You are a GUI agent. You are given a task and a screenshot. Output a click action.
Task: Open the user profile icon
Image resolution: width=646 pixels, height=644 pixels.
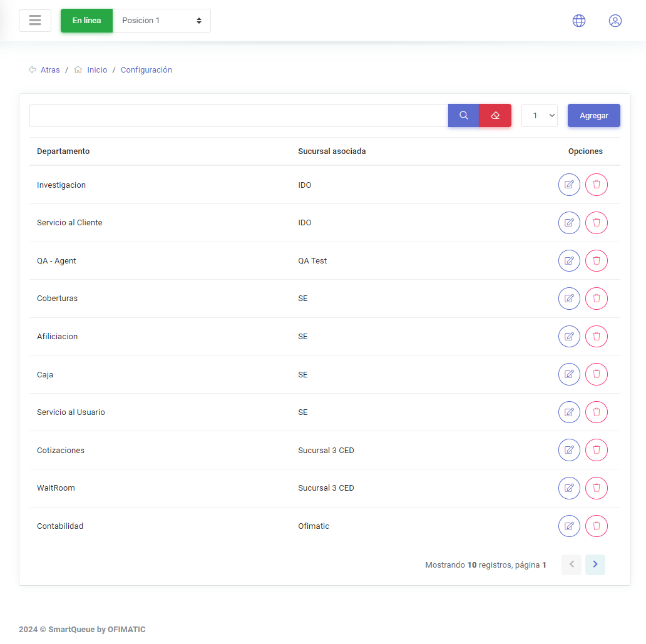click(615, 21)
